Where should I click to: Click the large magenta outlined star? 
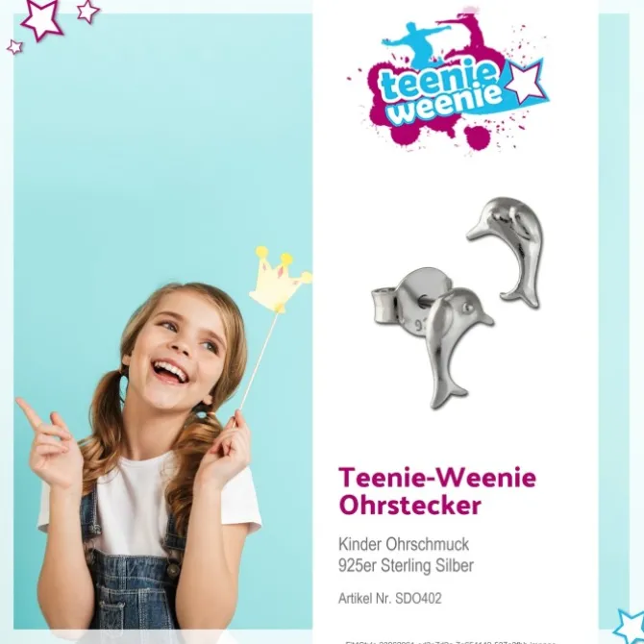click(42, 19)
